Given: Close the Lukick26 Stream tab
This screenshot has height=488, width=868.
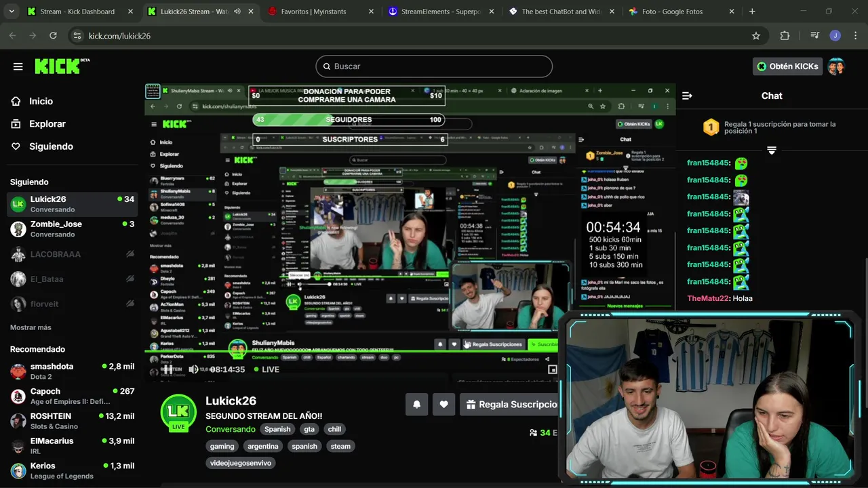Looking at the screenshot, I should point(251,12).
